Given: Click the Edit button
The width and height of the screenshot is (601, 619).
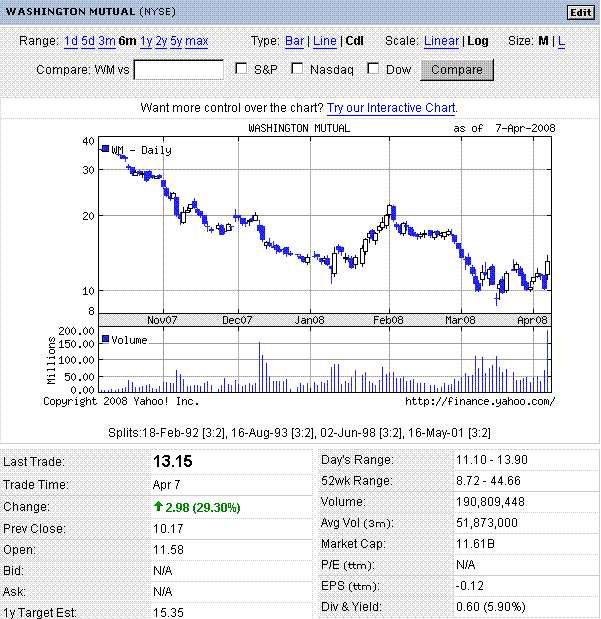Looking at the screenshot, I should [x=579, y=12].
